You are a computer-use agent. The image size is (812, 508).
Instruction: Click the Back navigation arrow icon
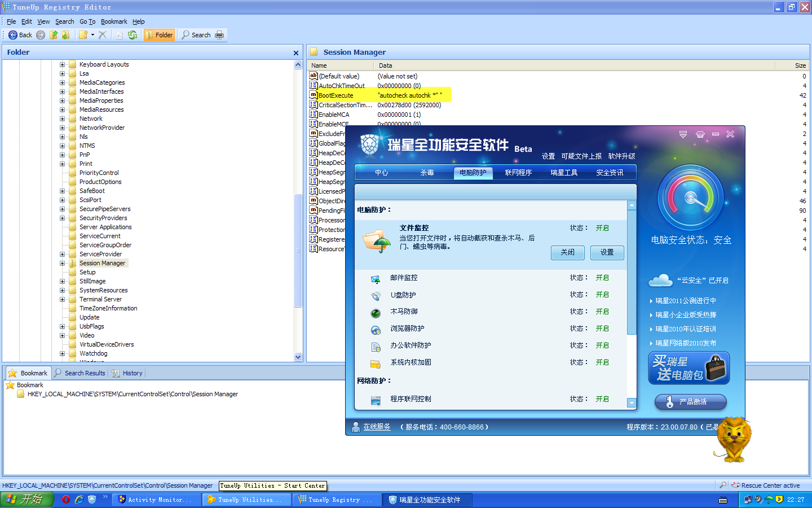click(12, 35)
